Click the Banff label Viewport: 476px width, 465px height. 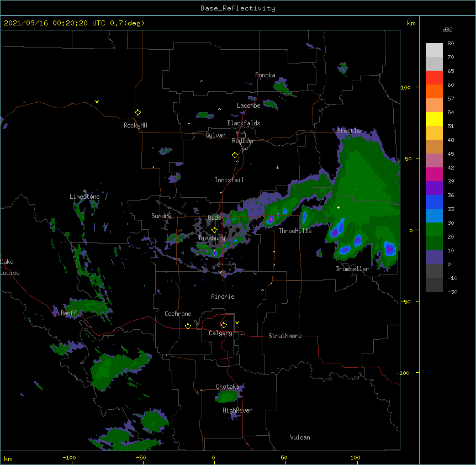tap(68, 313)
